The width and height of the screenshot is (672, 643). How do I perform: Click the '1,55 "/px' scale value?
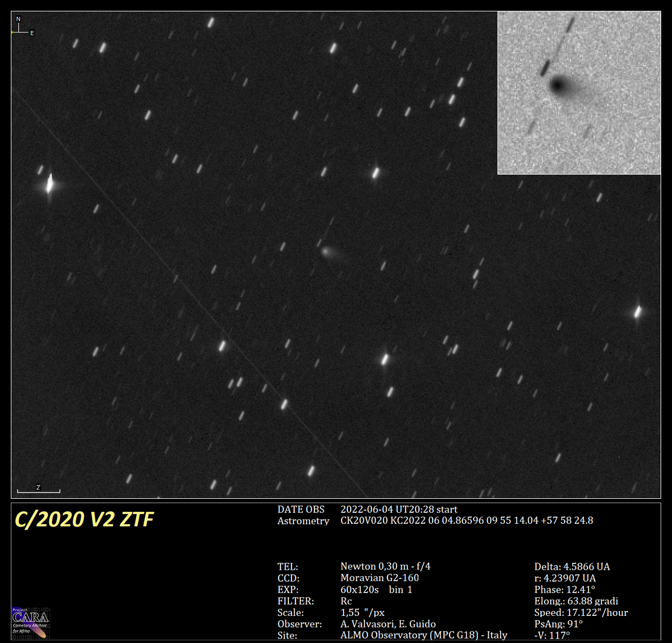click(363, 612)
